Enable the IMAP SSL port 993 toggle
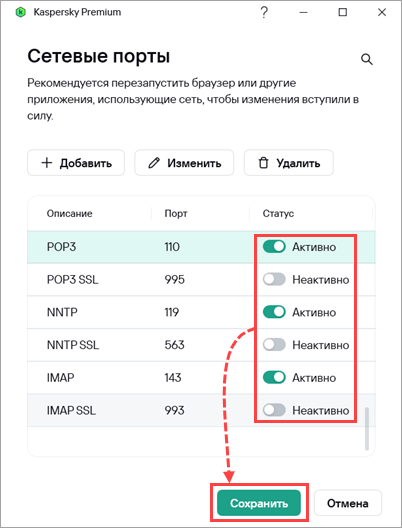This screenshot has height=528, width=402. pyautogui.click(x=274, y=410)
